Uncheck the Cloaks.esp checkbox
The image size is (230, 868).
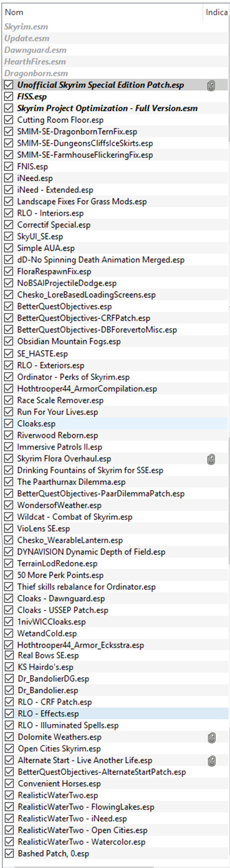point(8,424)
